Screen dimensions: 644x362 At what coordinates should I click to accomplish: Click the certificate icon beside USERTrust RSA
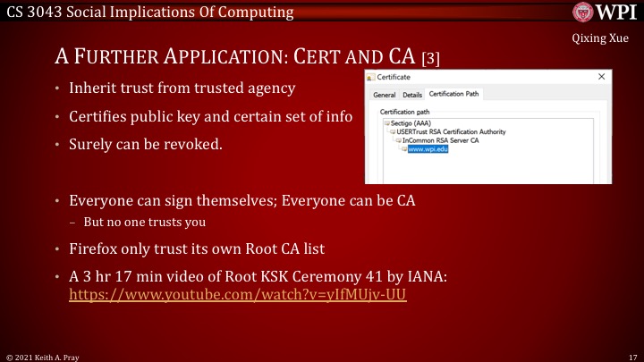392,131
